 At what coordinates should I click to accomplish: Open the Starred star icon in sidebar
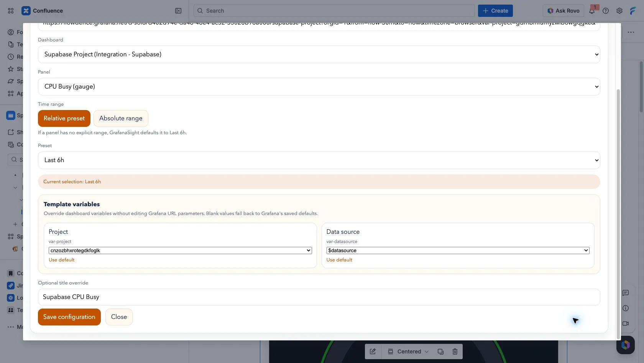point(11,69)
